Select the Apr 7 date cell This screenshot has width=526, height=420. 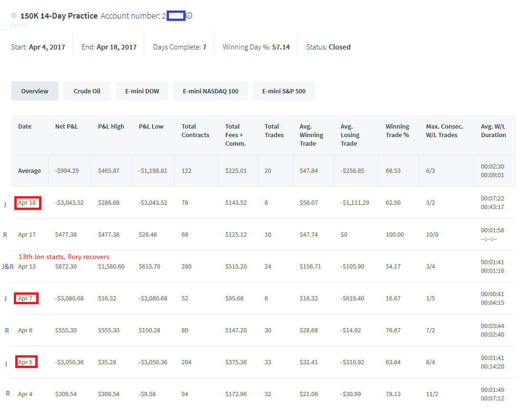tap(25, 298)
